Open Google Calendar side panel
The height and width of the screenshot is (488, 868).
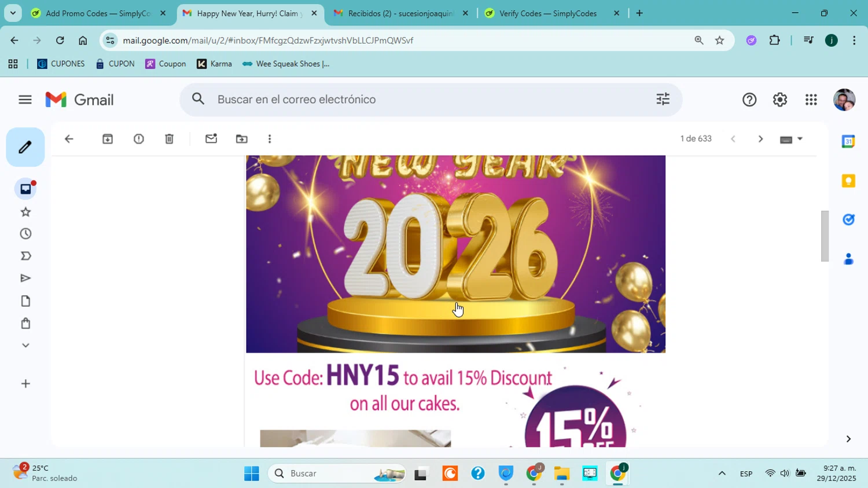click(848, 141)
